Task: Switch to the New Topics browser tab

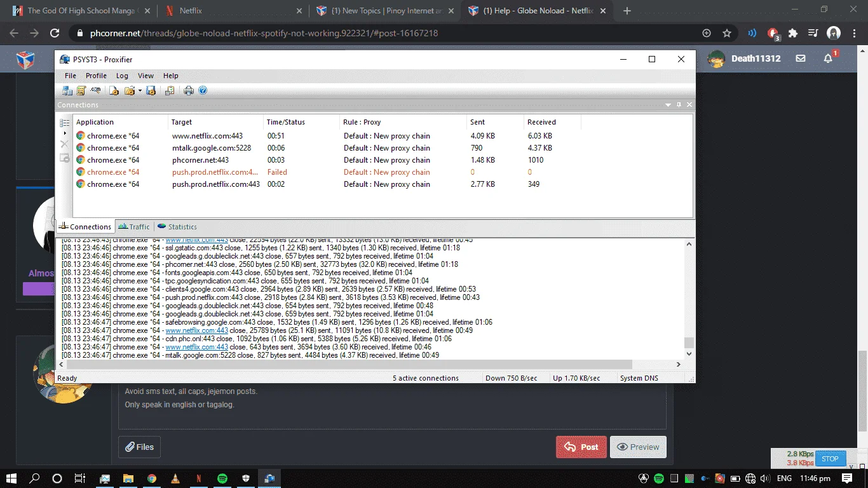Action: [x=384, y=11]
